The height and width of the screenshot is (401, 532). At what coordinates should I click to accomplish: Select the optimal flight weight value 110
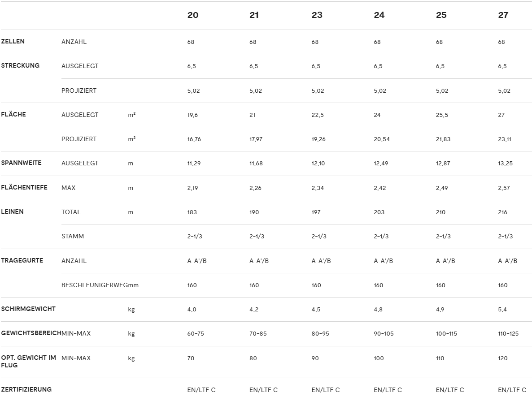(440, 358)
